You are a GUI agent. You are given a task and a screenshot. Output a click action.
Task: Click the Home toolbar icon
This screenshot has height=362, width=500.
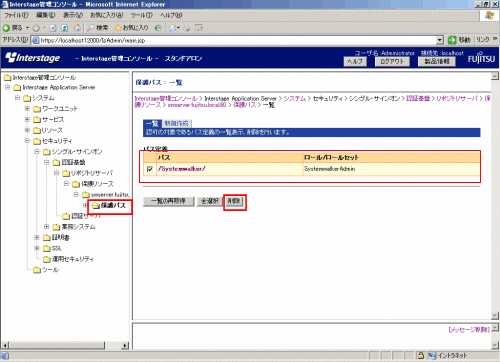[x=77, y=28]
